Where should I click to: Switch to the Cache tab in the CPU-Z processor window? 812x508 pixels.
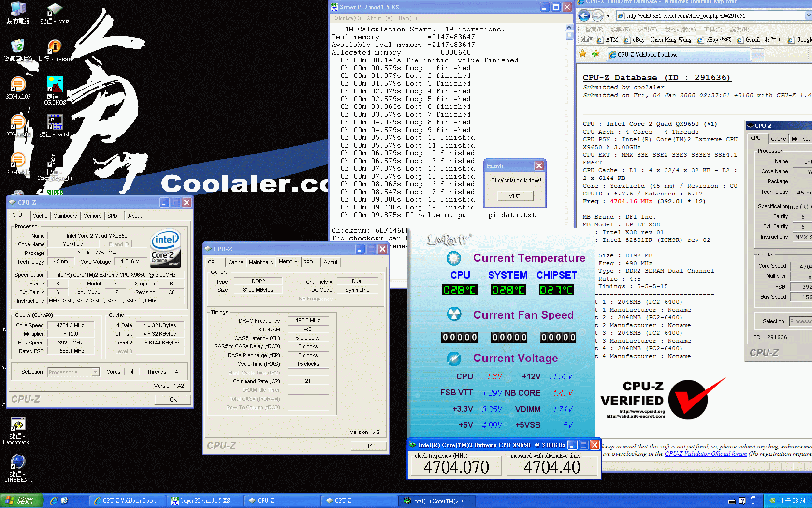coord(40,216)
